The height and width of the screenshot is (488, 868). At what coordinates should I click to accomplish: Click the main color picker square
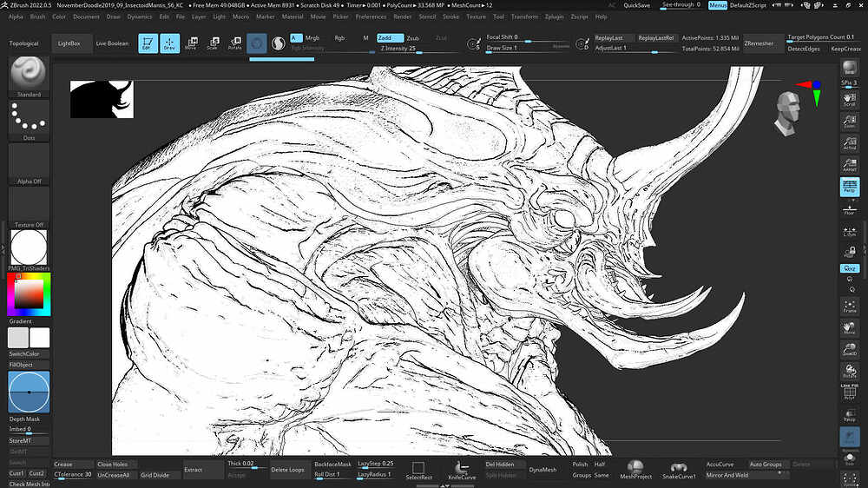29,293
